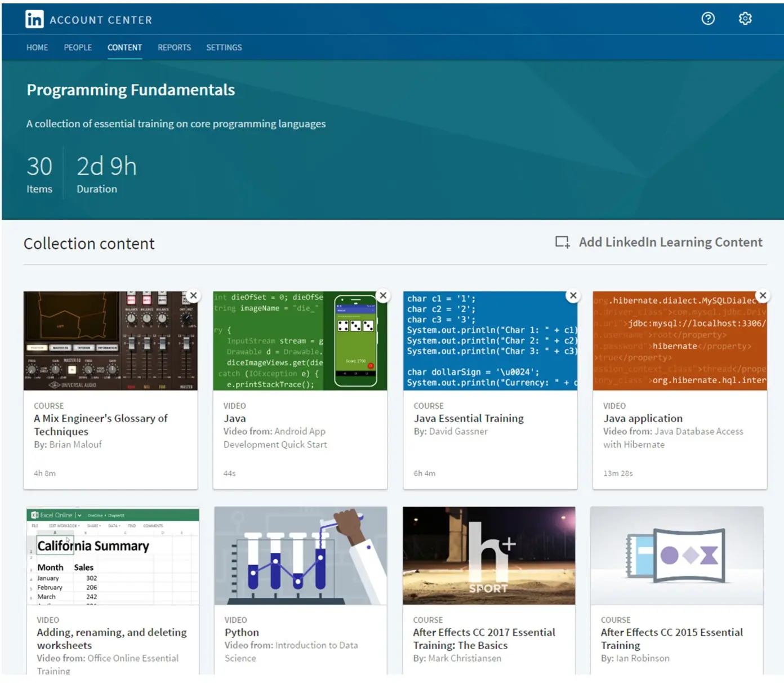Image resolution: width=784 pixels, height=683 pixels.
Task: Click the LinkedIn logo icon
Action: pyautogui.click(x=34, y=20)
